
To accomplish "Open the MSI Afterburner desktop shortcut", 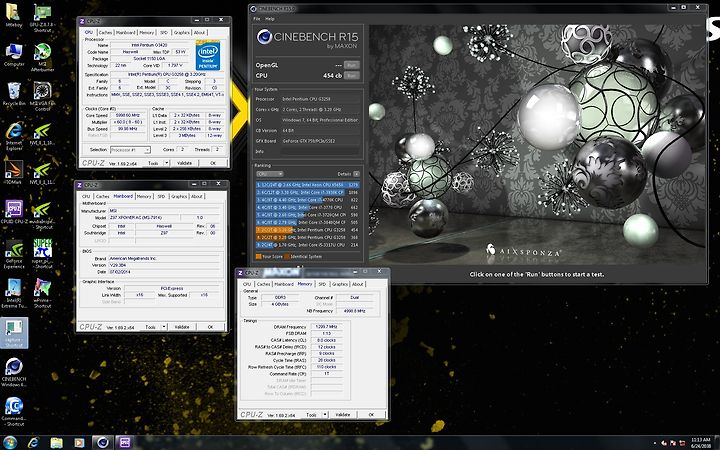I will [x=42, y=57].
